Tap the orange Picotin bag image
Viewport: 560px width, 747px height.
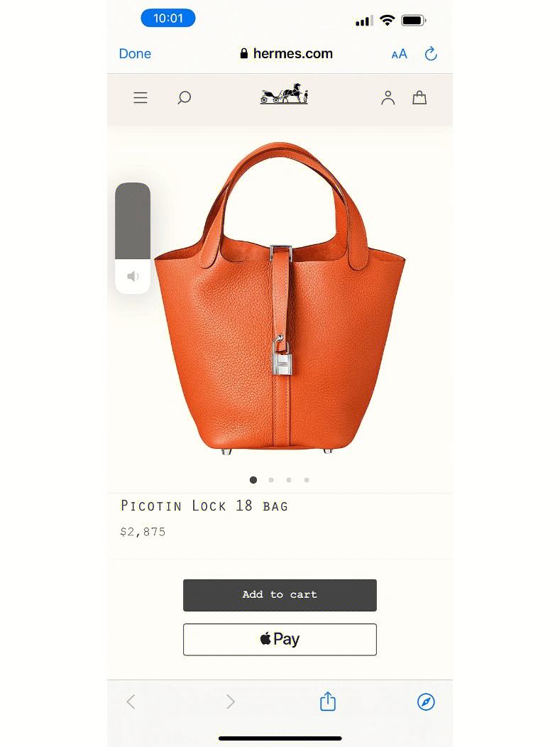(x=280, y=298)
